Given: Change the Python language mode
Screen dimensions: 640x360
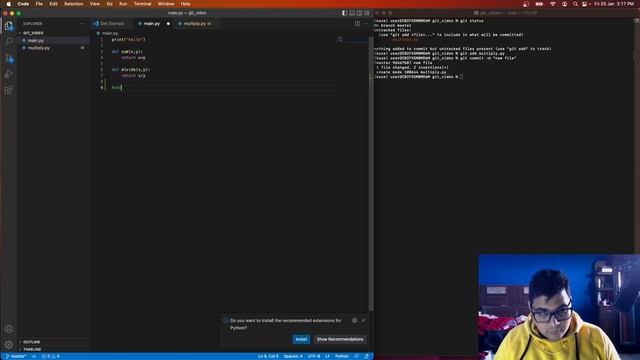Looking at the screenshot, I should coord(342,356).
